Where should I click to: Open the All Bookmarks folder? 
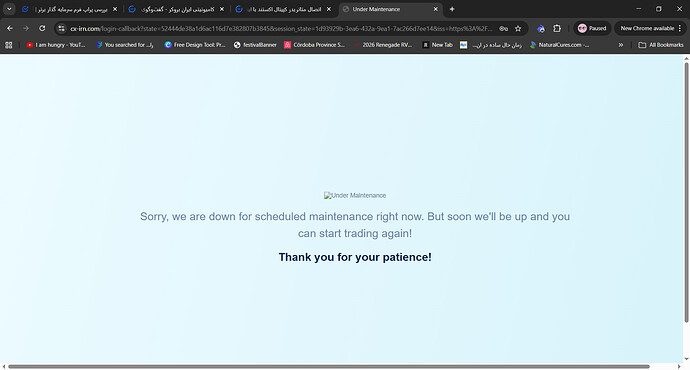pos(661,45)
